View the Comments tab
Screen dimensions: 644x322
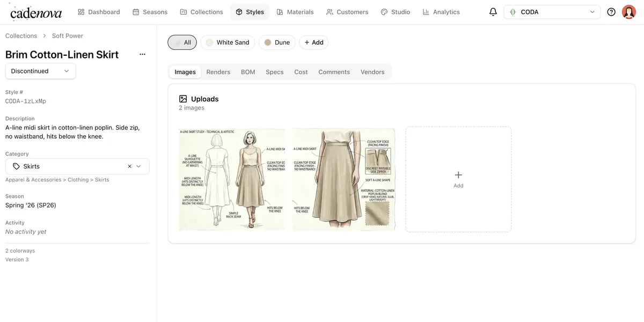[x=334, y=72]
